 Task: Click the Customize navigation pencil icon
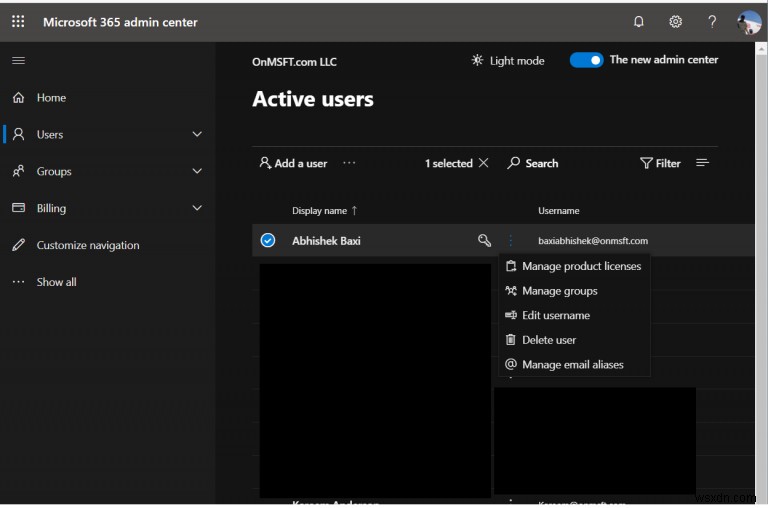[19, 245]
